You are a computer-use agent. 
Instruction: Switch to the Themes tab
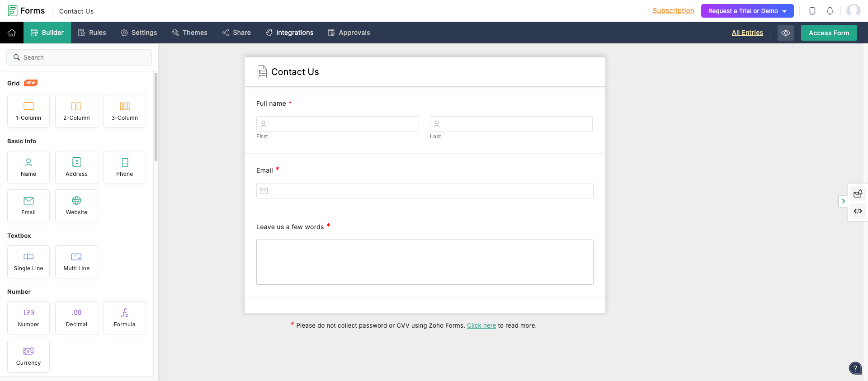pyautogui.click(x=189, y=33)
